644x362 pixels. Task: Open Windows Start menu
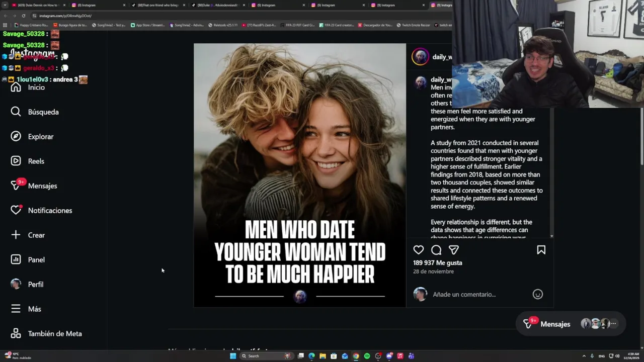233,356
